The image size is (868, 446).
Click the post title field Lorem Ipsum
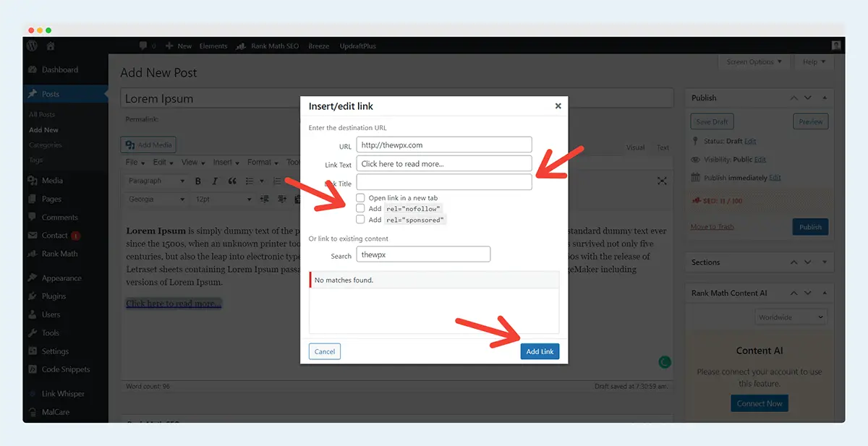click(396, 98)
